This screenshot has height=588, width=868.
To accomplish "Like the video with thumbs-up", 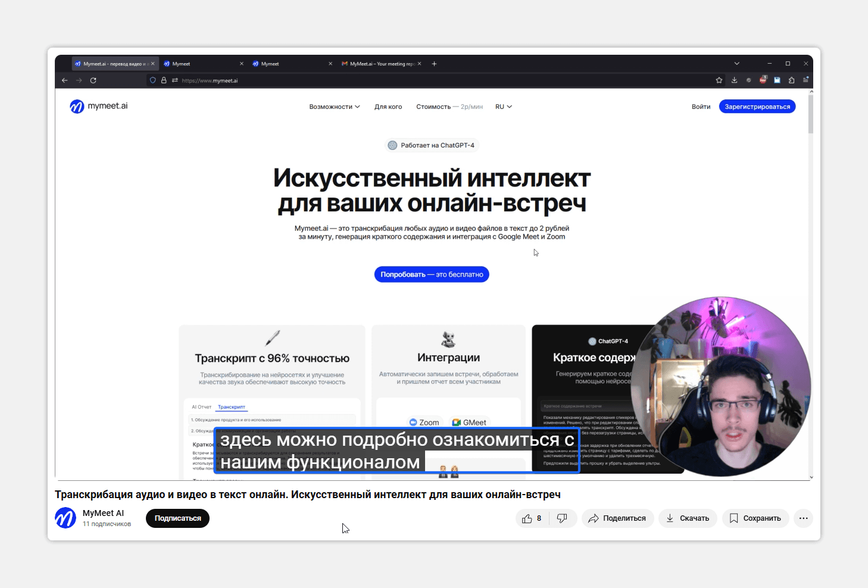I will (532, 518).
